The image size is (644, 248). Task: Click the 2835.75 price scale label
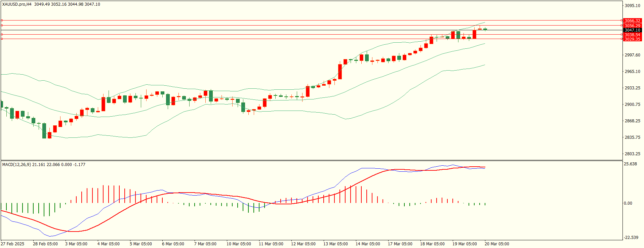(632, 137)
